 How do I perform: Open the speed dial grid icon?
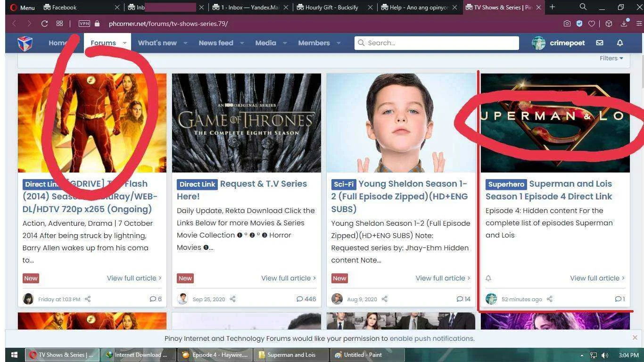[59, 24]
